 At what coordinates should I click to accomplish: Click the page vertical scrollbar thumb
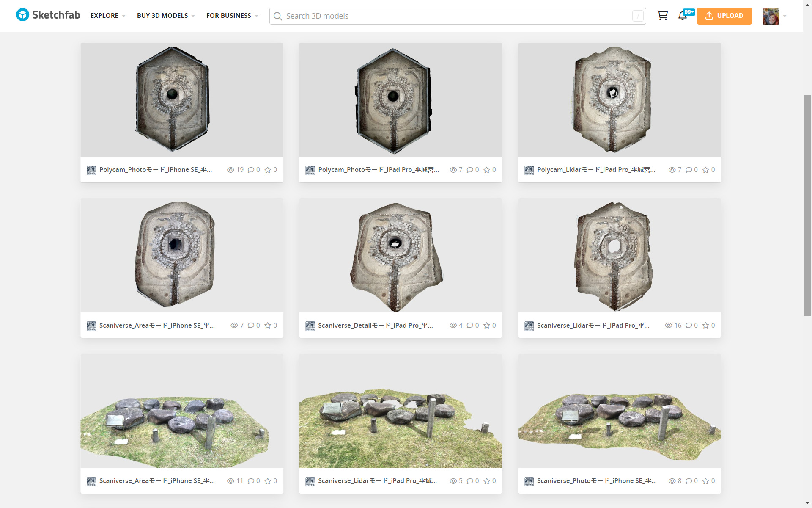[x=807, y=205]
